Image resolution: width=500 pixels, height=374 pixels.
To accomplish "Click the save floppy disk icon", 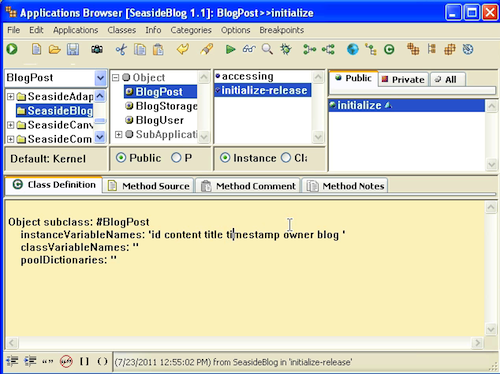I will 73,50.
